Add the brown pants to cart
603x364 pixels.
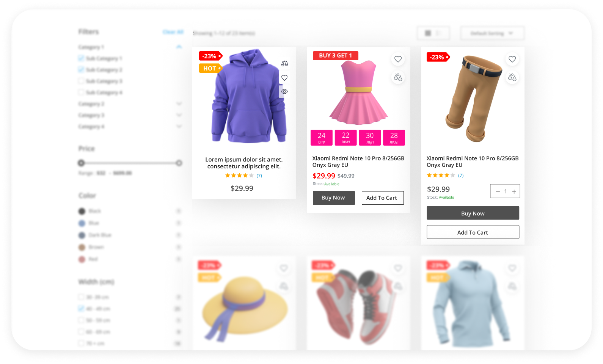(x=473, y=232)
